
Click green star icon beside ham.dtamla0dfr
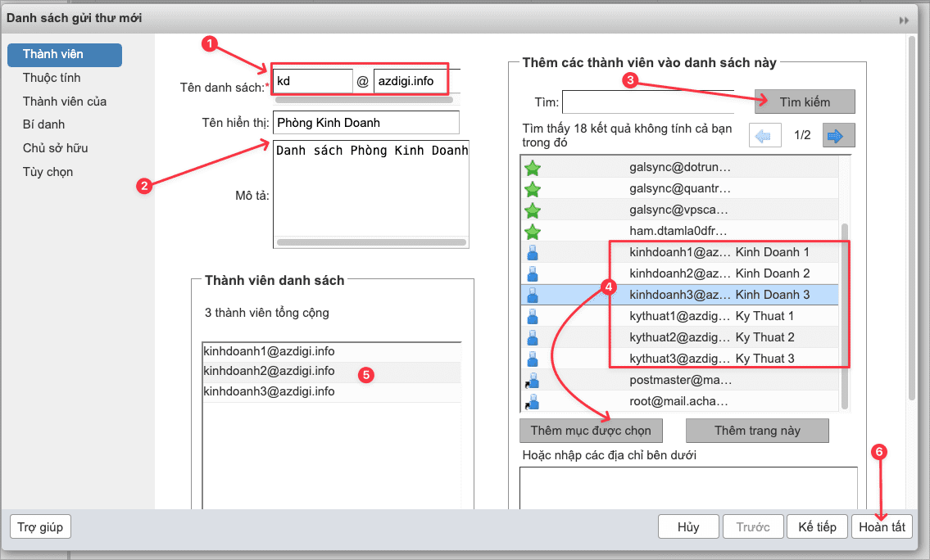click(x=533, y=231)
